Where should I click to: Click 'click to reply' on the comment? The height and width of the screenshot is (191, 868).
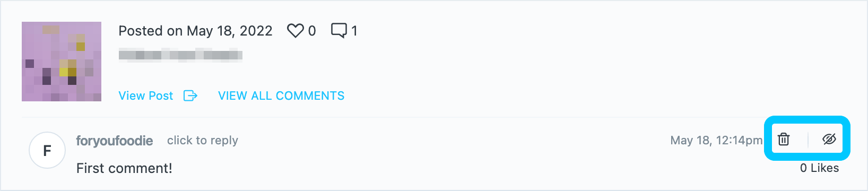[203, 141]
